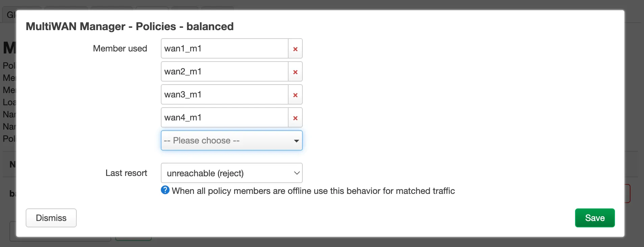The width and height of the screenshot is (644, 247).
Task: Click the blue question mark help icon
Action: pyautogui.click(x=165, y=190)
